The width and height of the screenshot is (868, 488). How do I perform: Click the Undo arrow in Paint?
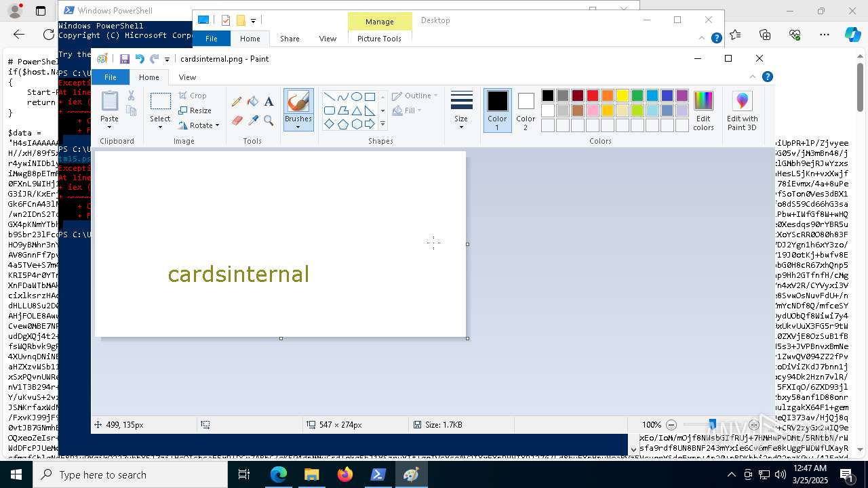tap(140, 59)
